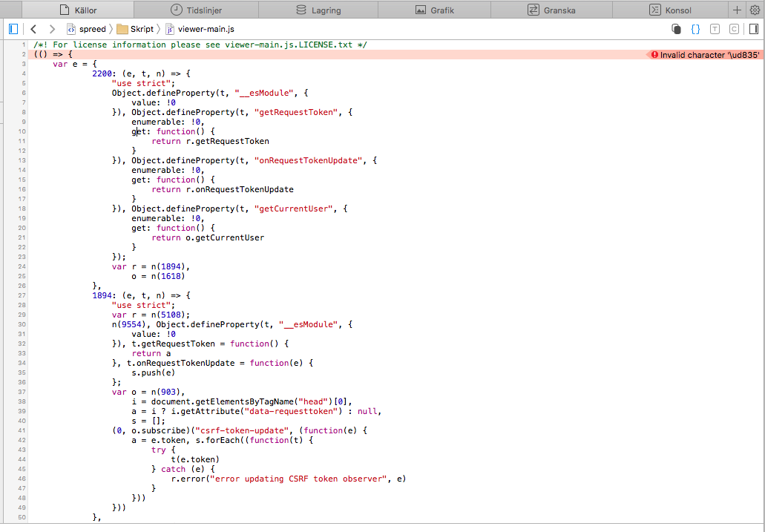
Task: Select the viewer-main.js breadcrumb
Action: [x=200, y=29]
